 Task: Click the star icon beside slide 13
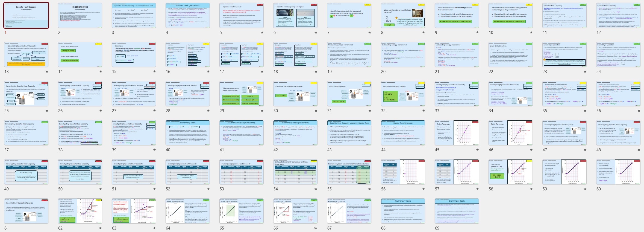click(x=47, y=72)
